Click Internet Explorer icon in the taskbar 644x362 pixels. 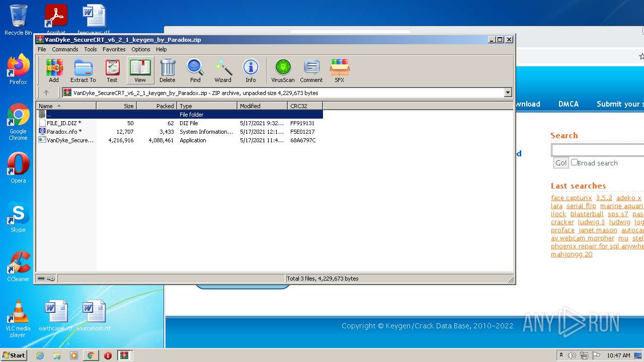pos(40,355)
